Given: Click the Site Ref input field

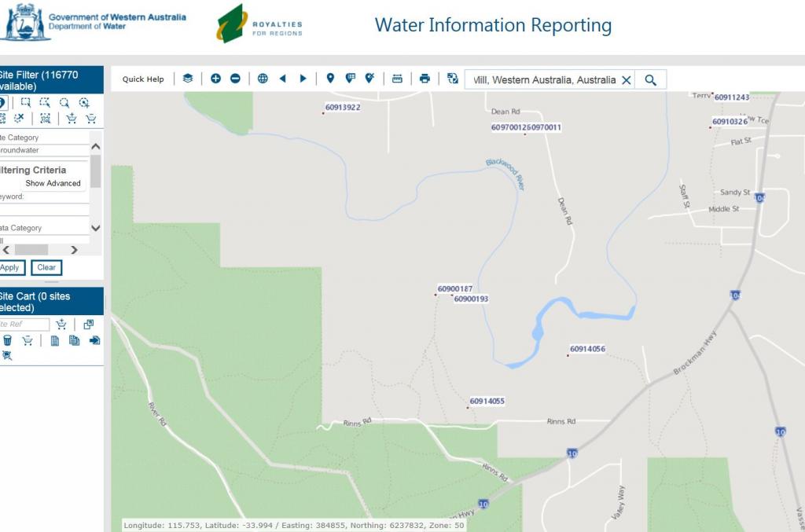Looking at the screenshot, I should pyautogui.click(x=24, y=325).
